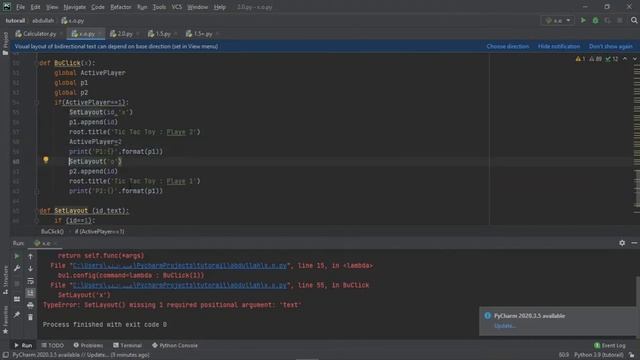Open Search Everywhere magnifier icon
The height and width of the screenshot is (360, 640).
tap(634, 20)
